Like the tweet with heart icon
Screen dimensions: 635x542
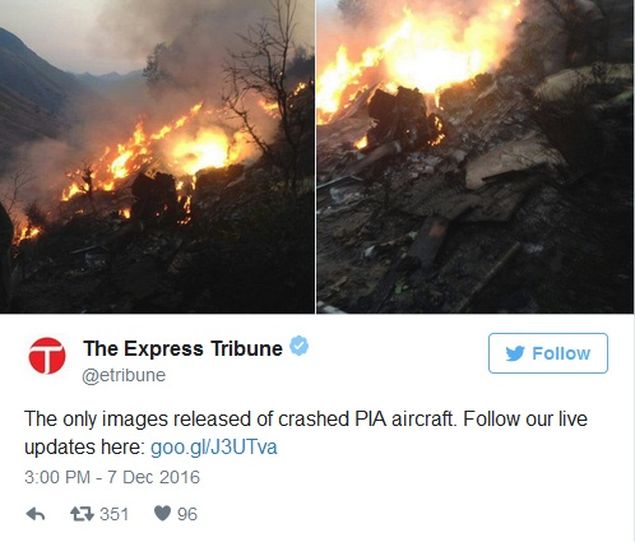point(162,514)
